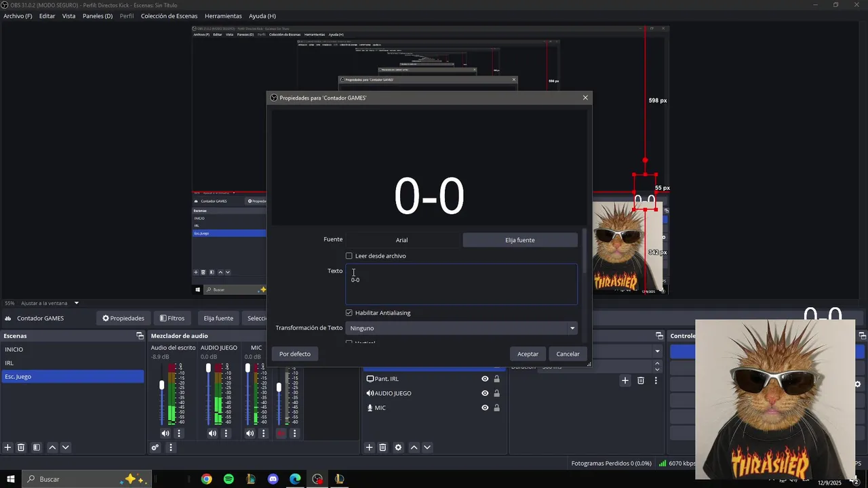Float the Escenas dock panel
Screen dimensions: 868x488
pyautogui.click(x=140, y=335)
